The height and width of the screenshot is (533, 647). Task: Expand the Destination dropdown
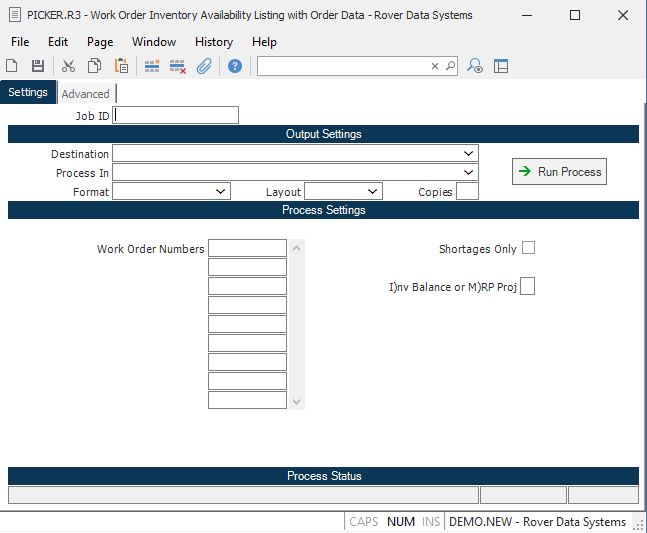click(x=469, y=154)
